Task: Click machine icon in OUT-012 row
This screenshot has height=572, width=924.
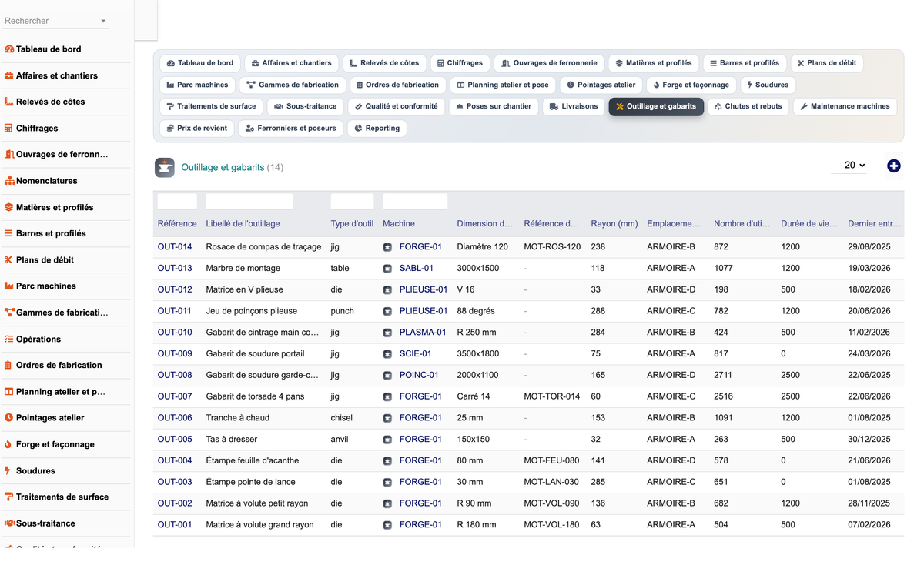Action: (x=387, y=290)
